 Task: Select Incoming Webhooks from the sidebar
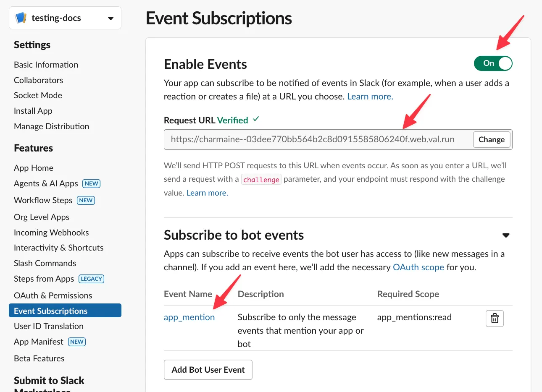(51, 232)
